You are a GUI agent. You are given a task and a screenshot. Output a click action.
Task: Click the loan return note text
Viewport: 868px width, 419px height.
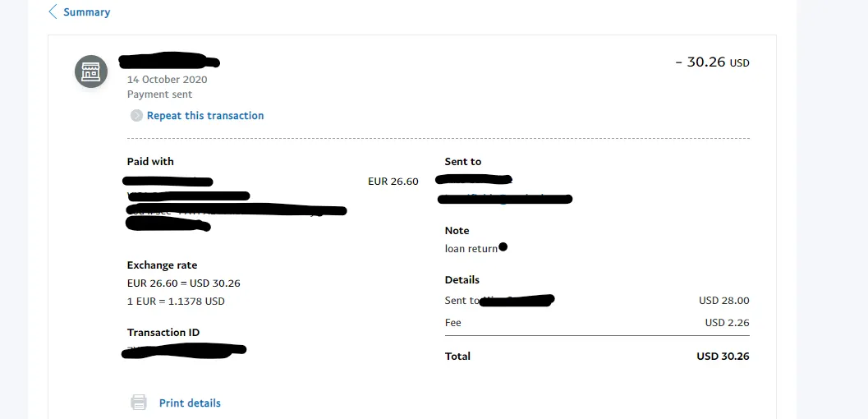click(x=471, y=249)
